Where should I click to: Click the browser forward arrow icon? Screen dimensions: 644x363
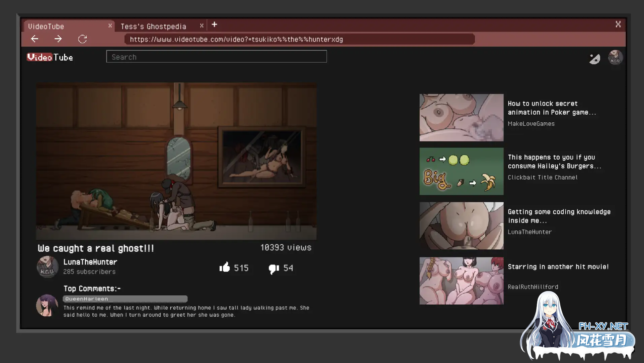[x=58, y=39]
